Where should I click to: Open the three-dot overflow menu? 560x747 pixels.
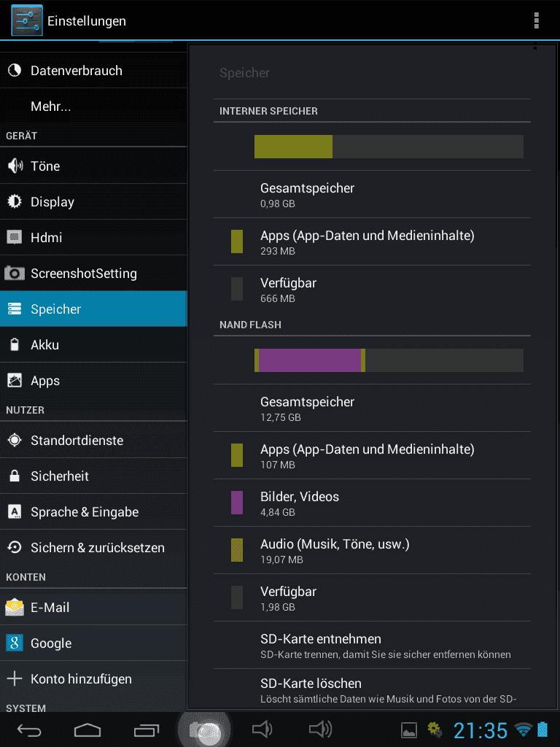tap(536, 20)
